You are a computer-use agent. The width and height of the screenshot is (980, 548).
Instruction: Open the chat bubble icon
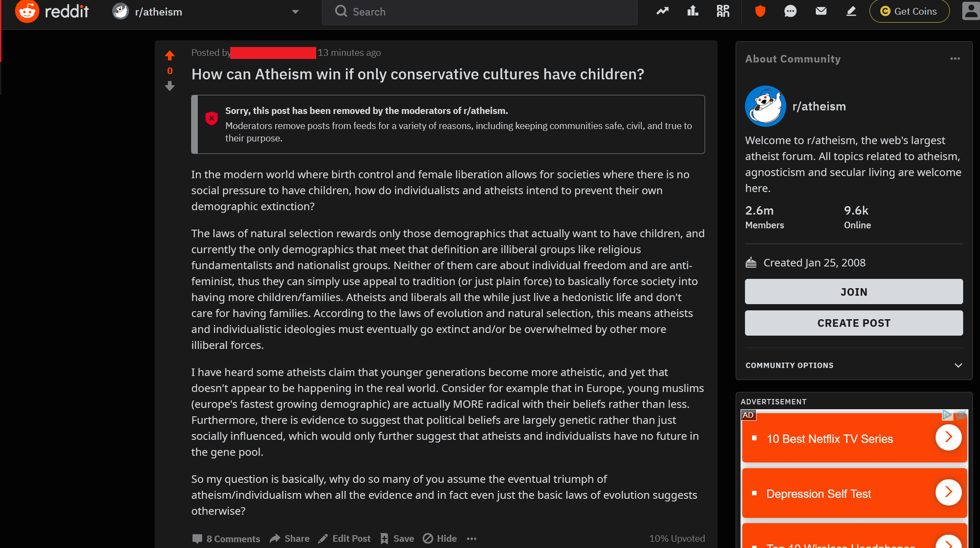(x=790, y=11)
